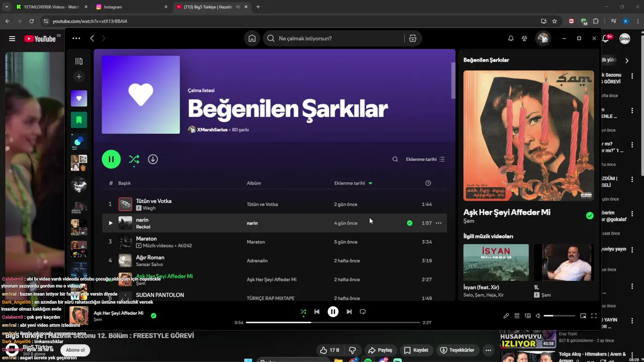Open the Browse icon beside search field
Image resolution: width=644 pixels, height=362 pixels.
tap(413, 38)
